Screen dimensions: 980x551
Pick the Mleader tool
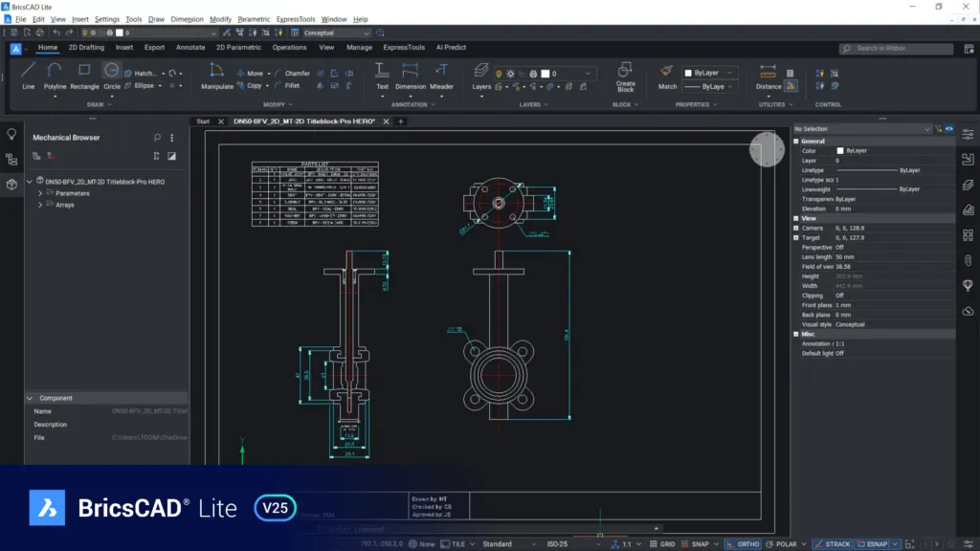441,77
